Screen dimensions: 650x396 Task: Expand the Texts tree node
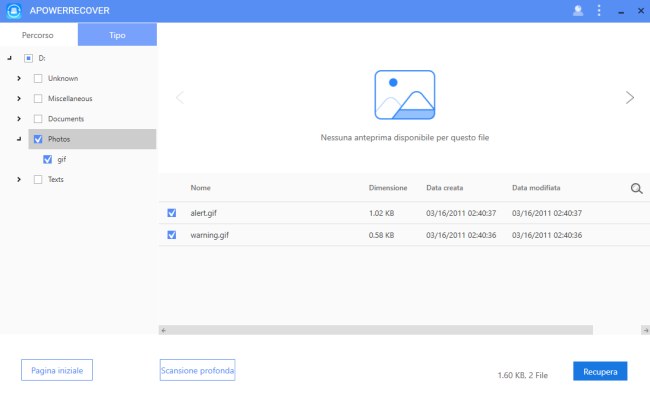pyautogui.click(x=19, y=180)
